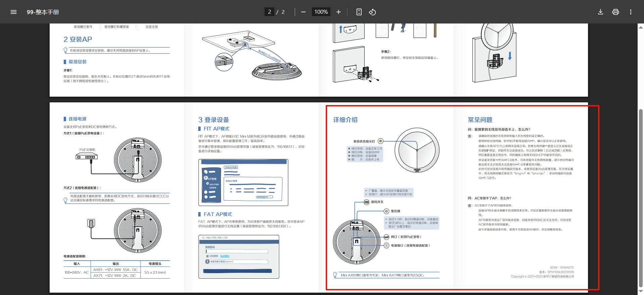Click the Copyright 2021-2023 footer line
The image size is (644, 295).
[542, 277]
